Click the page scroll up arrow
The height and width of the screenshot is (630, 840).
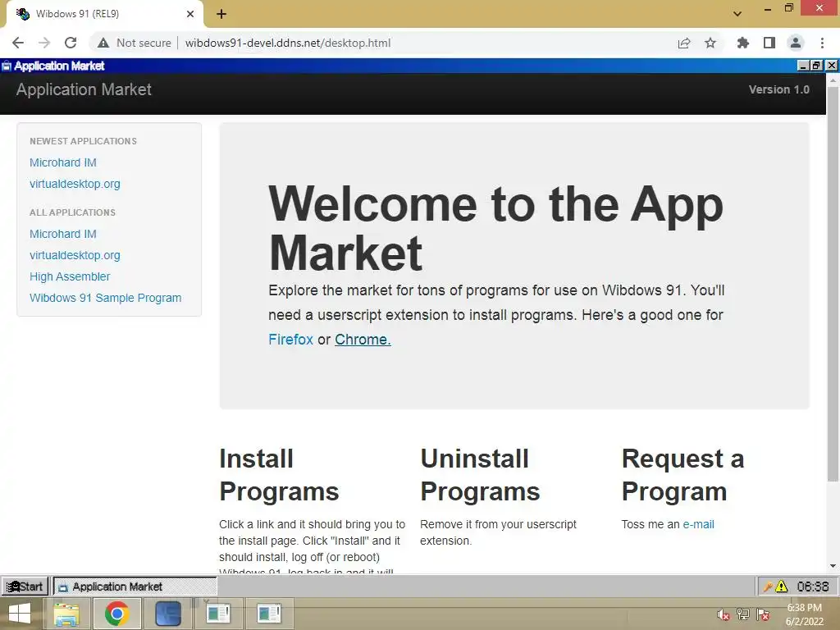(833, 80)
